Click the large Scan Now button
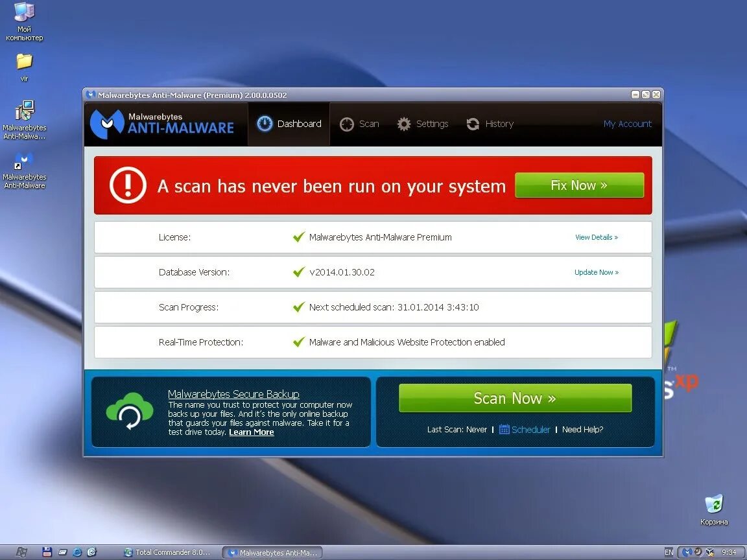 point(515,398)
